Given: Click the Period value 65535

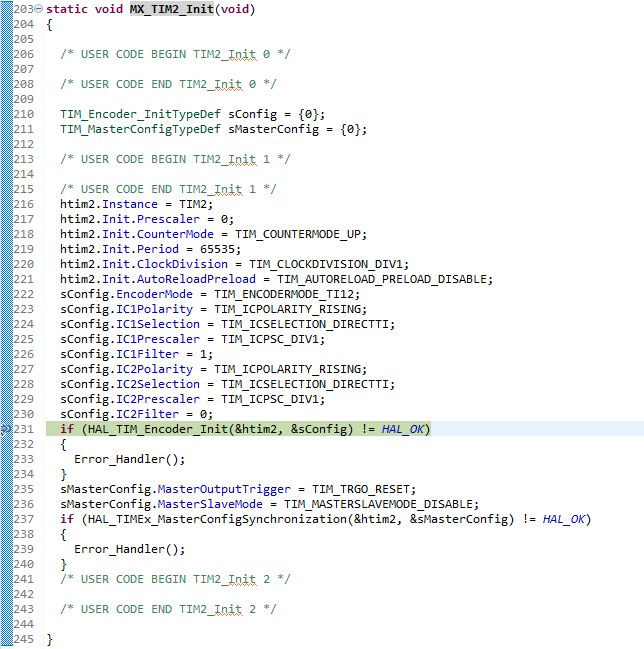Looking at the screenshot, I should (x=217, y=249).
